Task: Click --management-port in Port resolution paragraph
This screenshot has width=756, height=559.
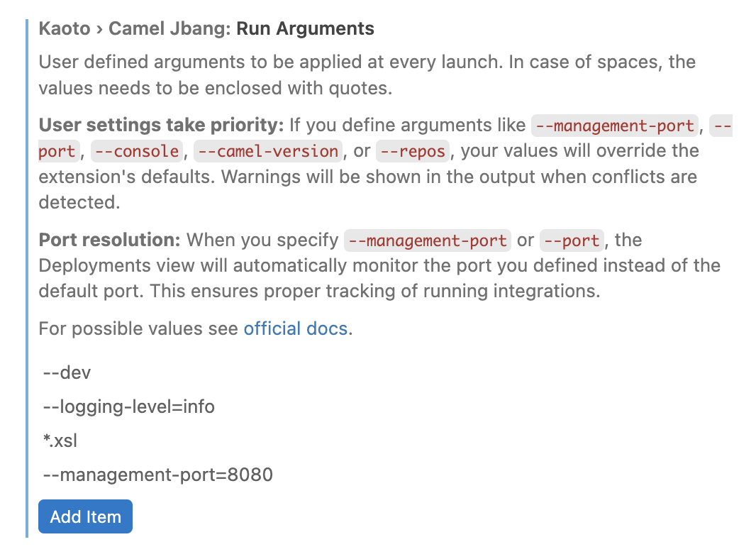Action: (x=427, y=240)
